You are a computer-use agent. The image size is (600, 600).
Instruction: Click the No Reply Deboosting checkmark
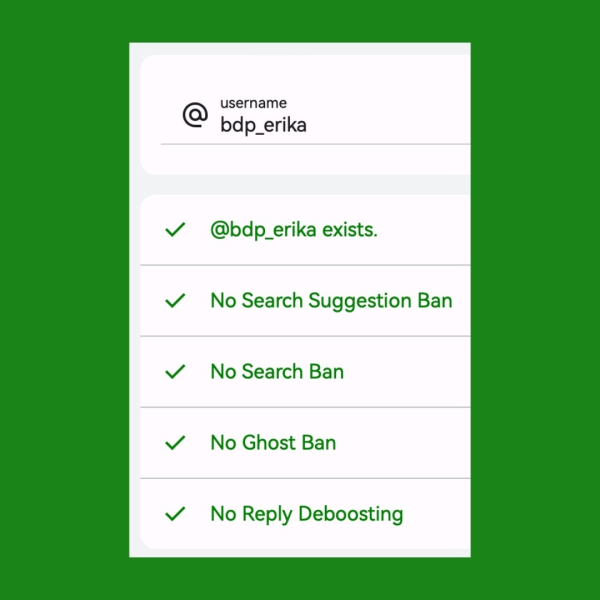coord(175,514)
